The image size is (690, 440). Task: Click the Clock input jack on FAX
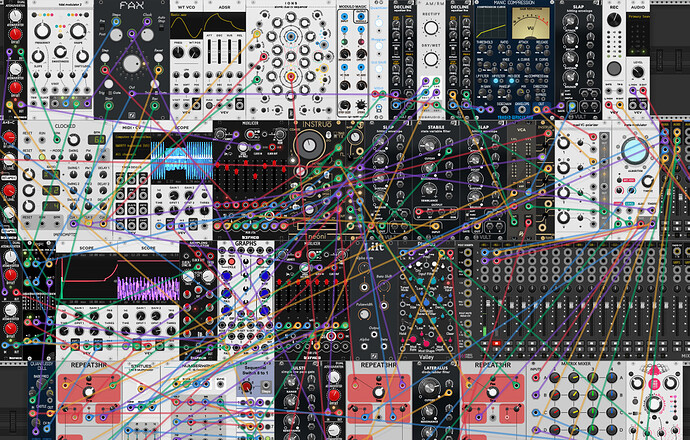(147, 21)
